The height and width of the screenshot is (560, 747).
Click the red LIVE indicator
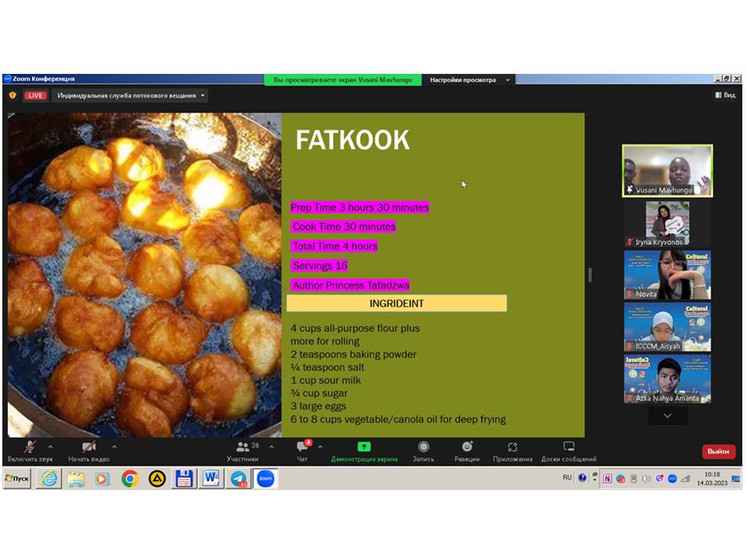tap(35, 95)
